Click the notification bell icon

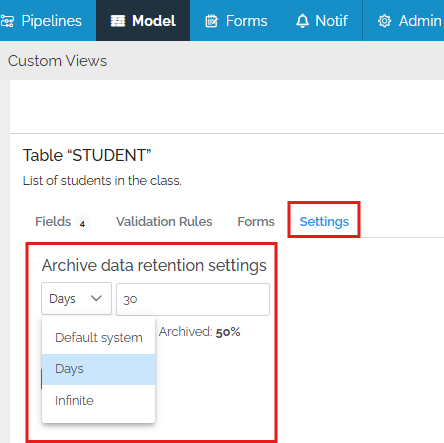302,21
